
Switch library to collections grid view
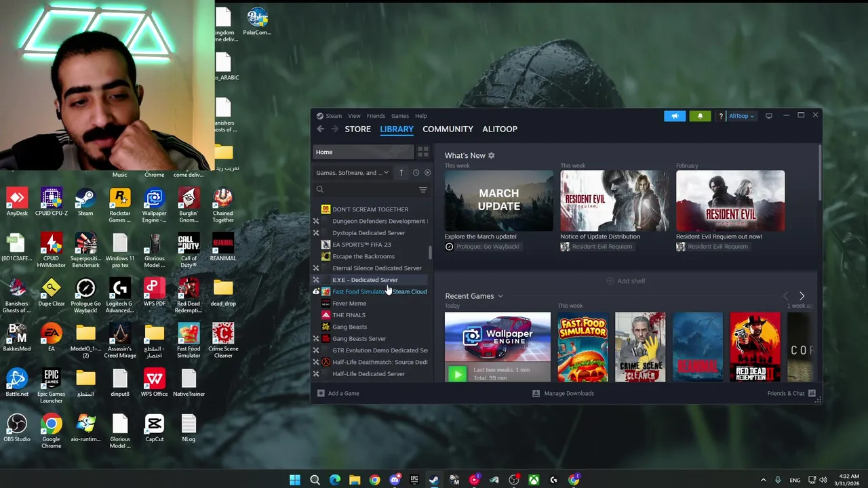(x=422, y=152)
